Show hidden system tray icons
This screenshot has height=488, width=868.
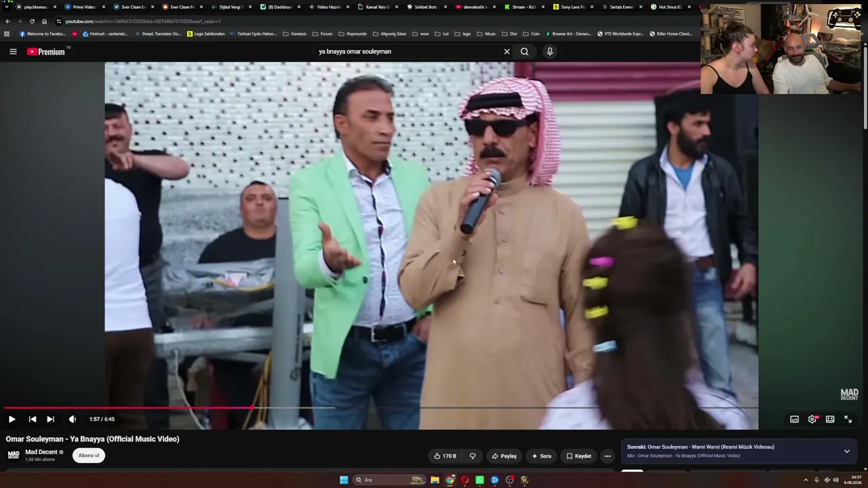[x=806, y=480]
